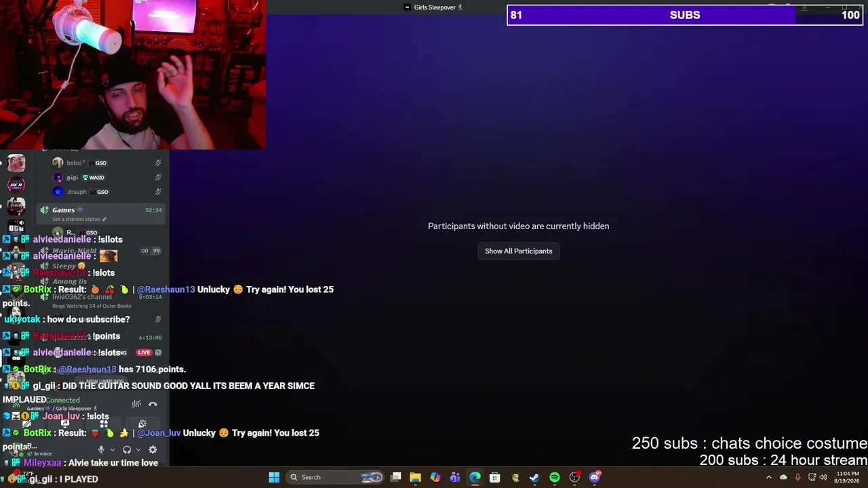Click the taskbar Search box

click(335, 477)
